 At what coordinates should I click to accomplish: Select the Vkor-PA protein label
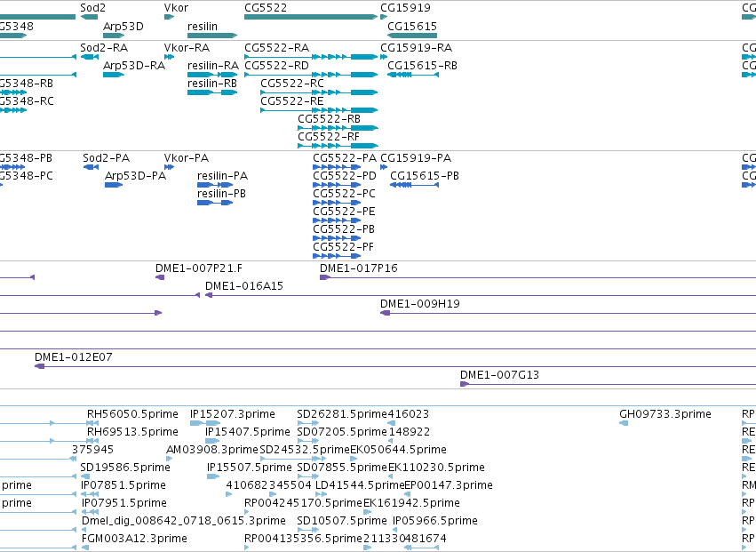(186, 158)
